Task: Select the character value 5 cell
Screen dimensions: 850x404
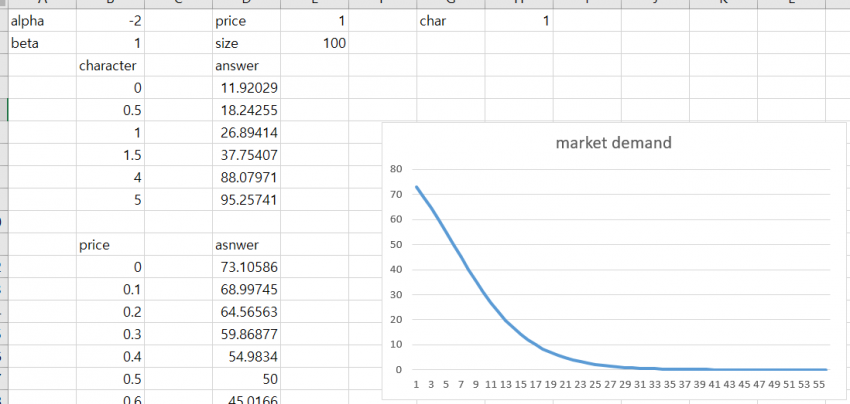Action: click(111, 200)
